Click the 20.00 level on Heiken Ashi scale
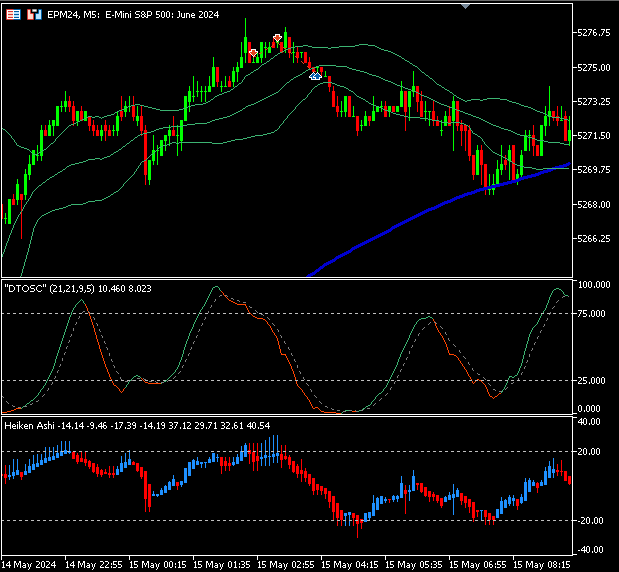 589,452
